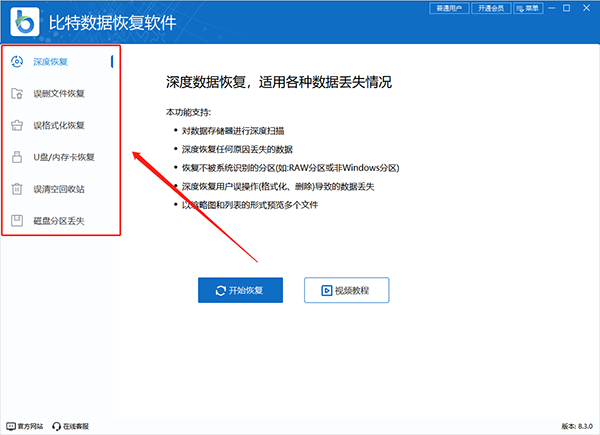Screen dimensions: 600x435
Task: Click the 普通用户 account button
Action: [x=449, y=8]
